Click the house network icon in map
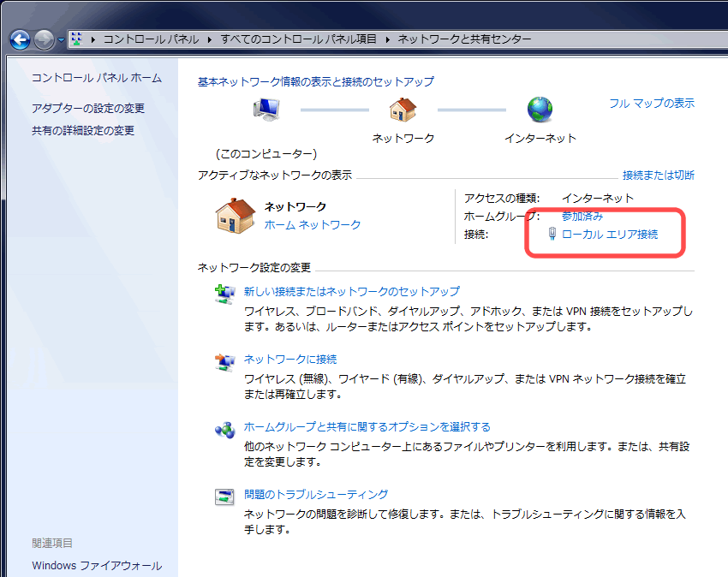728x577 pixels. point(403,110)
